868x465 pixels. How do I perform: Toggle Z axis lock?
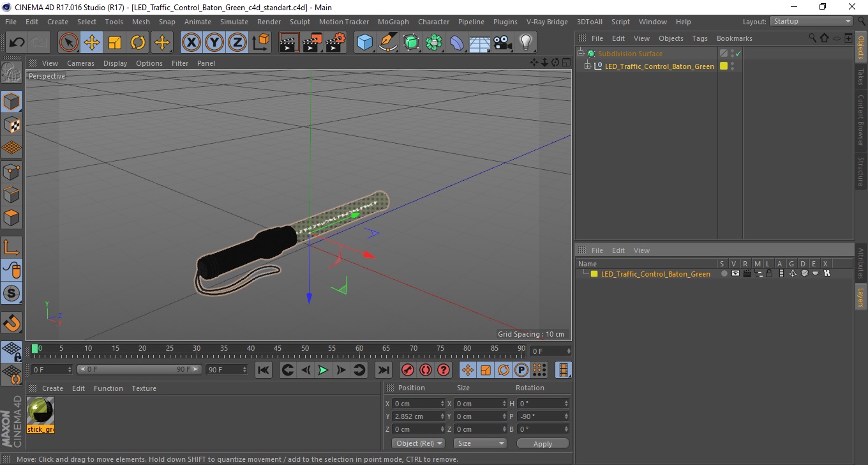[x=237, y=43]
